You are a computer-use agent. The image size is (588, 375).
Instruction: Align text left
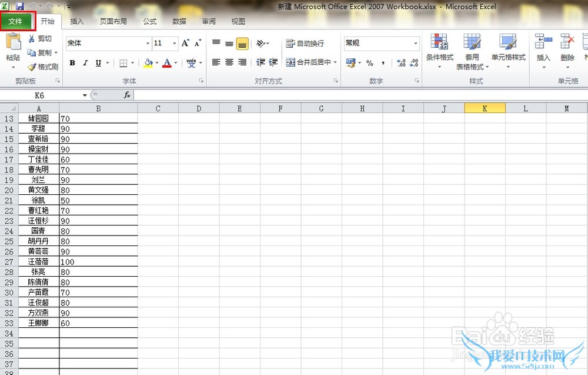pyautogui.click(x=216, y=62)
